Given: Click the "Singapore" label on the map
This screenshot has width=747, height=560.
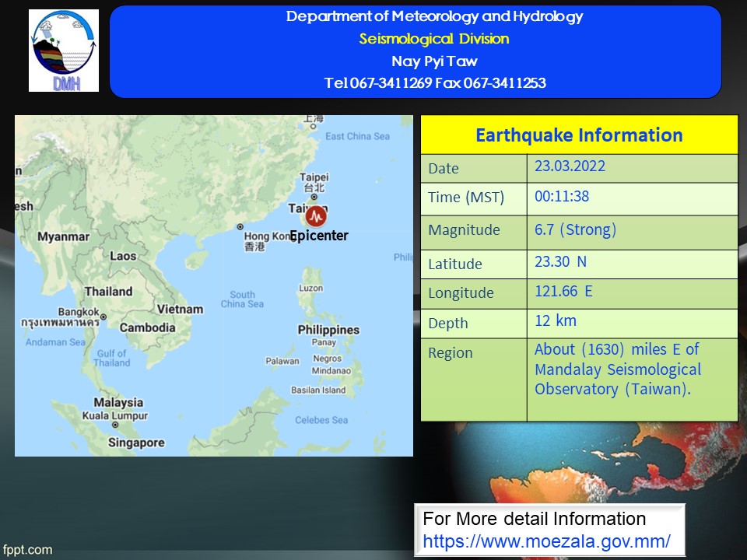Looking at the screenshot, I should coord(136,443).
